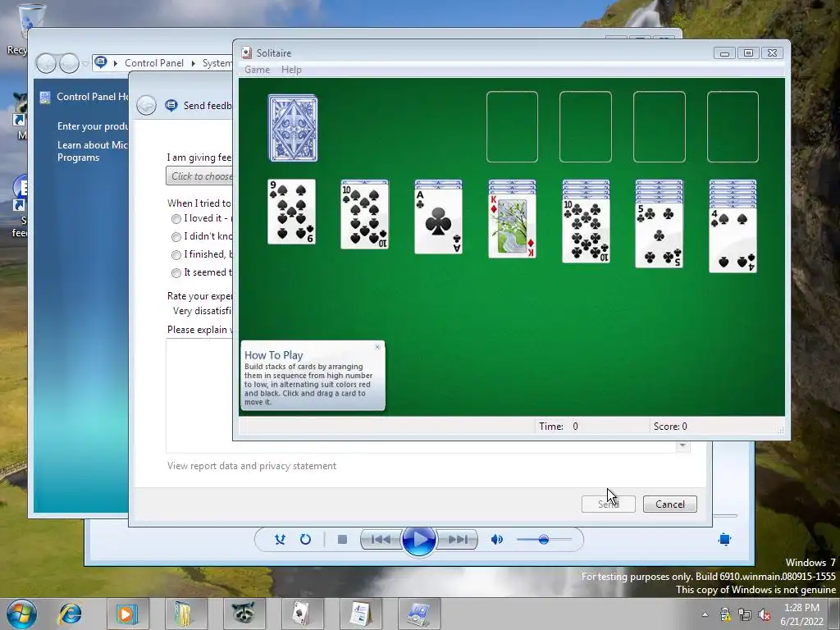Toggle repeat in Media Player
The height and width of the screenshot is (630, 840).
[x=305, y=540]
